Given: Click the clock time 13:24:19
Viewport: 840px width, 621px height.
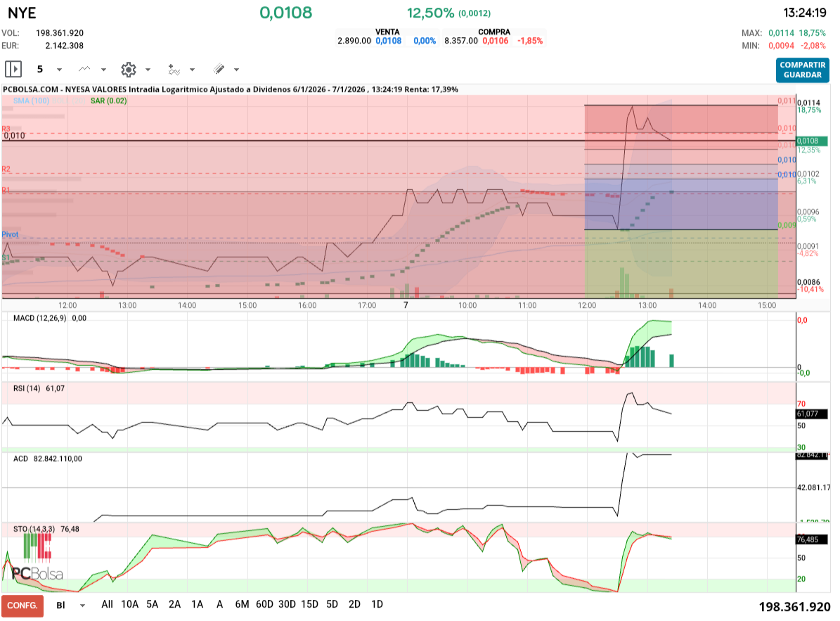Looking at the screenshot, I should tap(805, 13).
